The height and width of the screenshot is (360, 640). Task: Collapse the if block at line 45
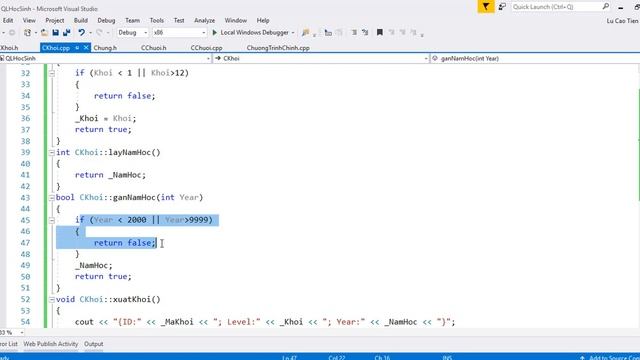[x=51, y=220]
